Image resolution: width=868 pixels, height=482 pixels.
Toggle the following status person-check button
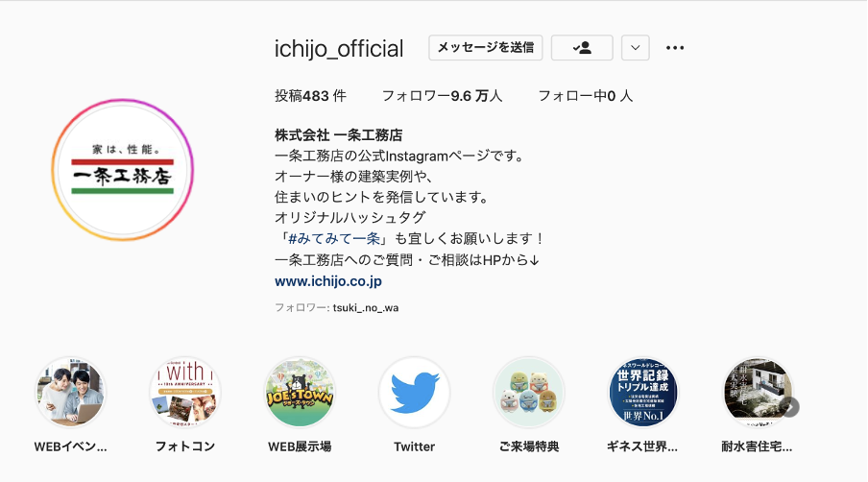(582, 48)
